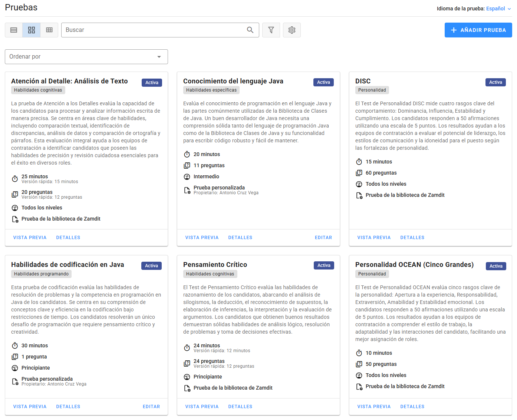Click the search magnifier icon
This screenshot has width=517, height=420.
point(250,30)
